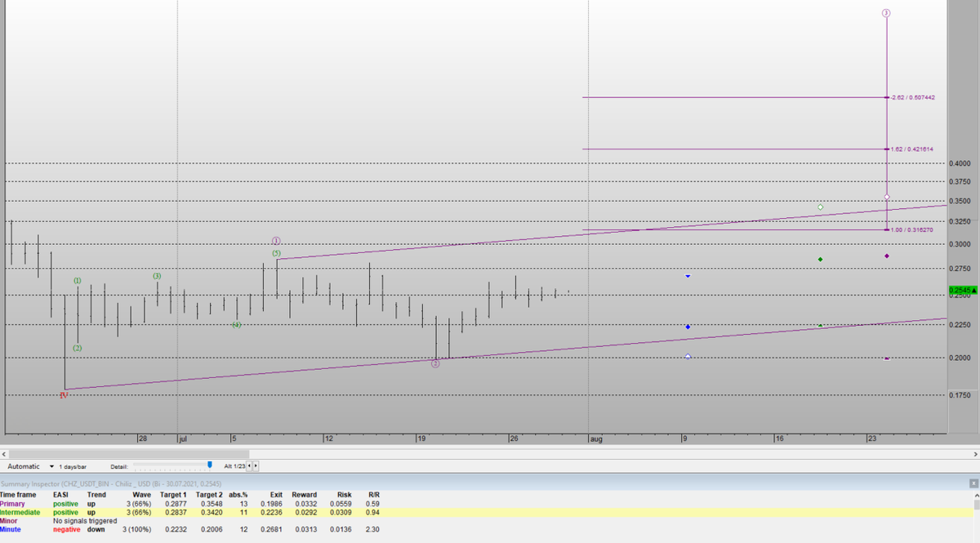The height and width of the screenshot is (543, 980).
Task: Click the chart scroll right arrow
Action: click(975, 452)
